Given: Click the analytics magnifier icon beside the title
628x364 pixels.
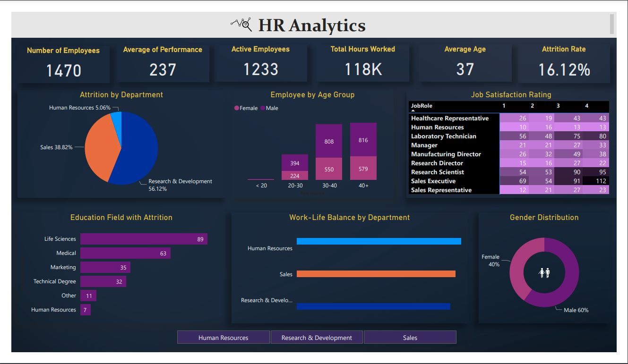Looking at the screenshot, I should tap(241, 24).
